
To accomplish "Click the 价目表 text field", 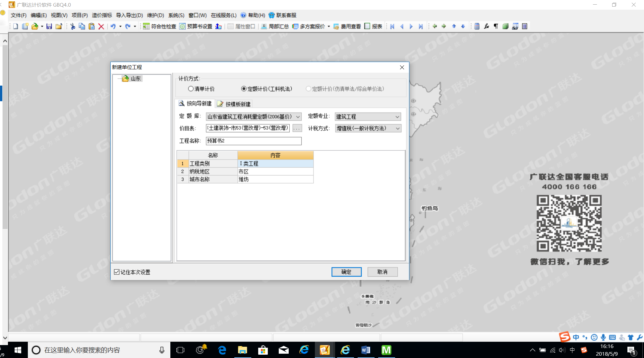I will (248, 128).
